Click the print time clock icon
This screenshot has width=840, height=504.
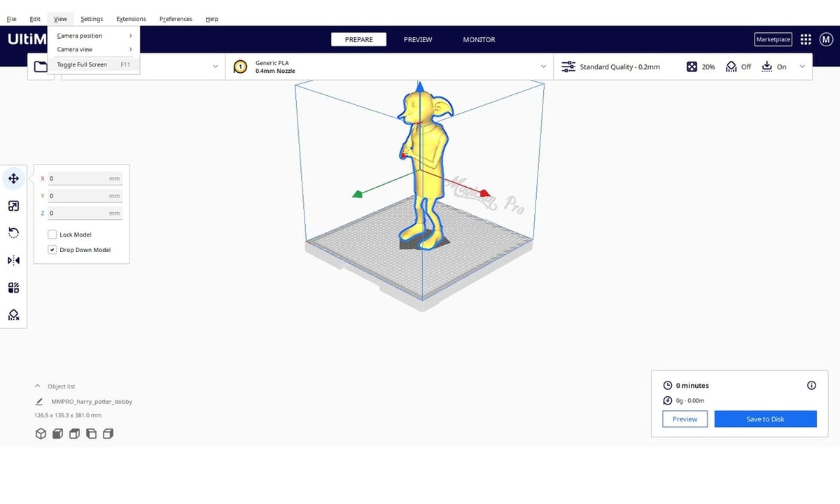668,385
